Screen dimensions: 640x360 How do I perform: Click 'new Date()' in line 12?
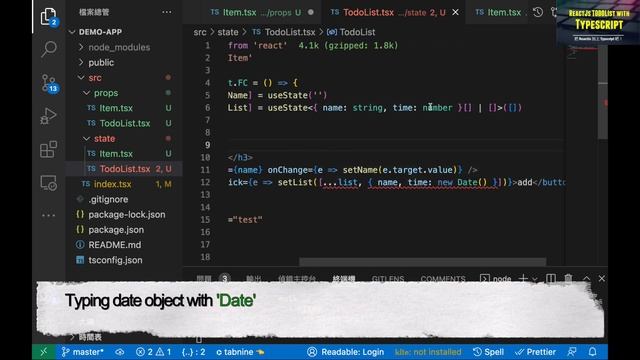click(462, 182)
